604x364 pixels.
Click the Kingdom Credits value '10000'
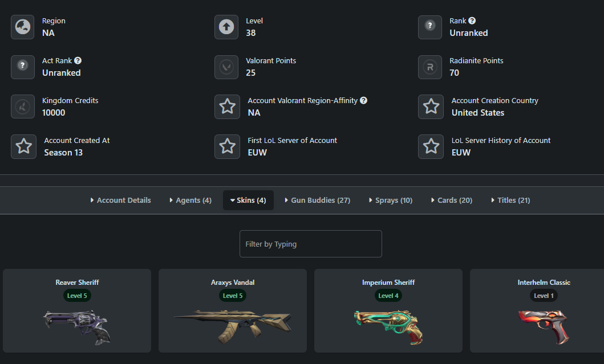point(54,113)
